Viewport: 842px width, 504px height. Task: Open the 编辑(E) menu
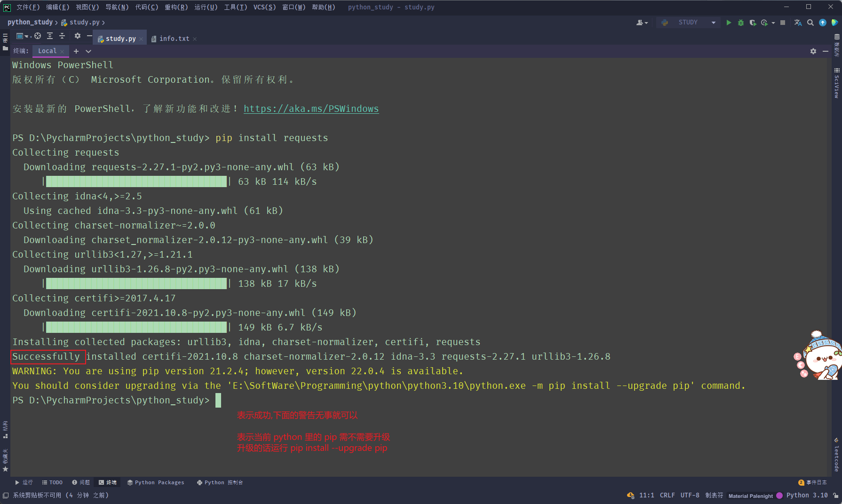pos(57,7)
